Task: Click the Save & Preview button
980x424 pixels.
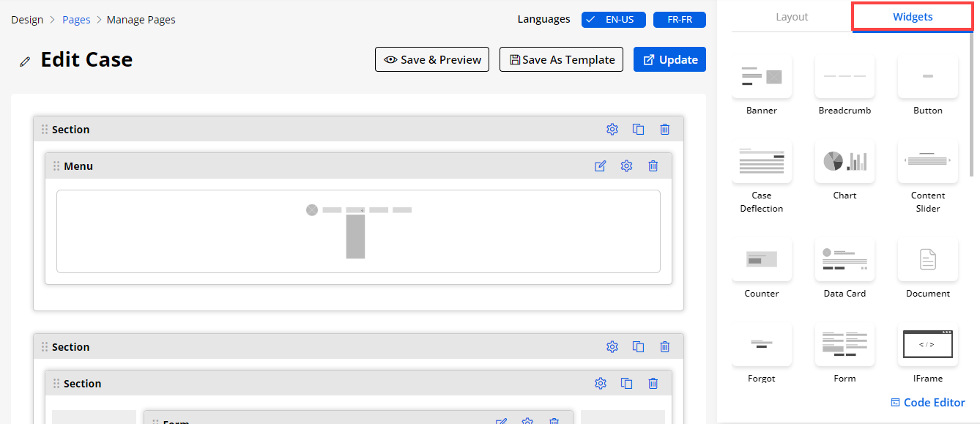Action: click(433, 60)
